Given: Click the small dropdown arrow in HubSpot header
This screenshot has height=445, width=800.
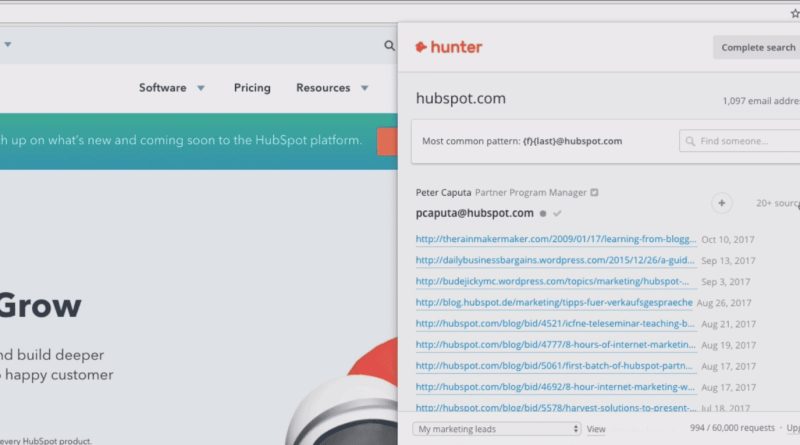Looking at the screenshot, I should pyautogui.click(x=8, y=44).
